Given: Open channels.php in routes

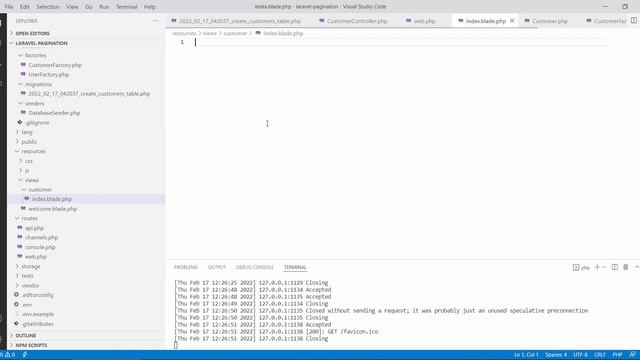Looking at the screenshot, I should coord(42,237).
